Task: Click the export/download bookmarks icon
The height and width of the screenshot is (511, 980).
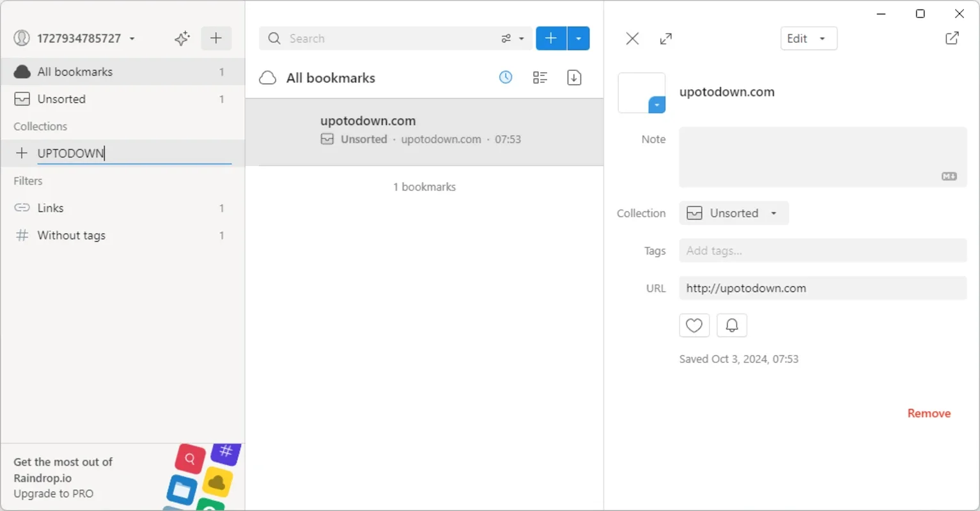Action: [x=574, y=78]
